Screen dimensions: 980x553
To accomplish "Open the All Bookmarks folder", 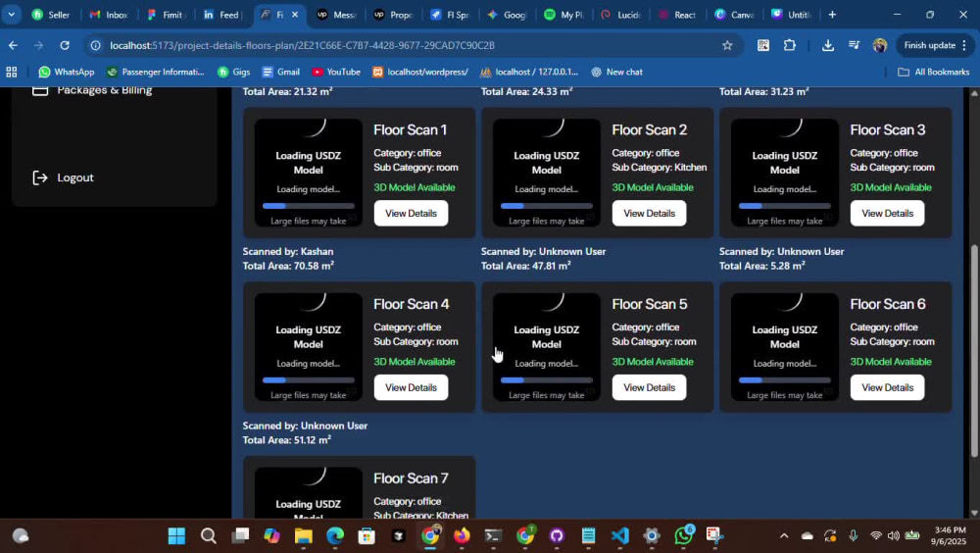I will (933, 72).
